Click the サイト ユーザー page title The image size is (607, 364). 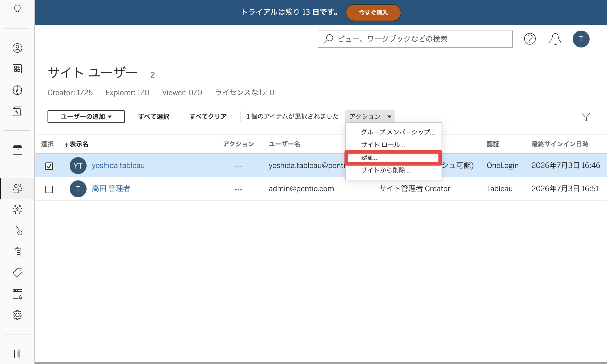point(93,73)
